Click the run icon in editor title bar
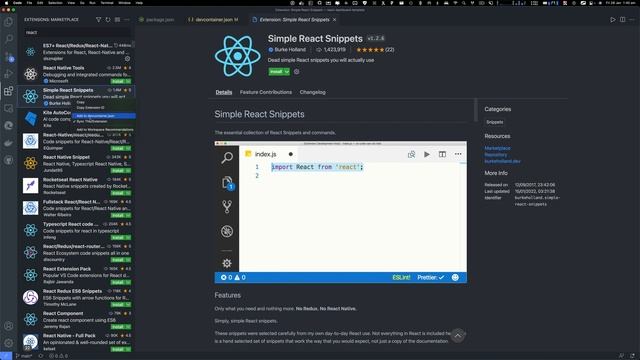This screenshot has width=640, height=360. [x=613, y=20]
